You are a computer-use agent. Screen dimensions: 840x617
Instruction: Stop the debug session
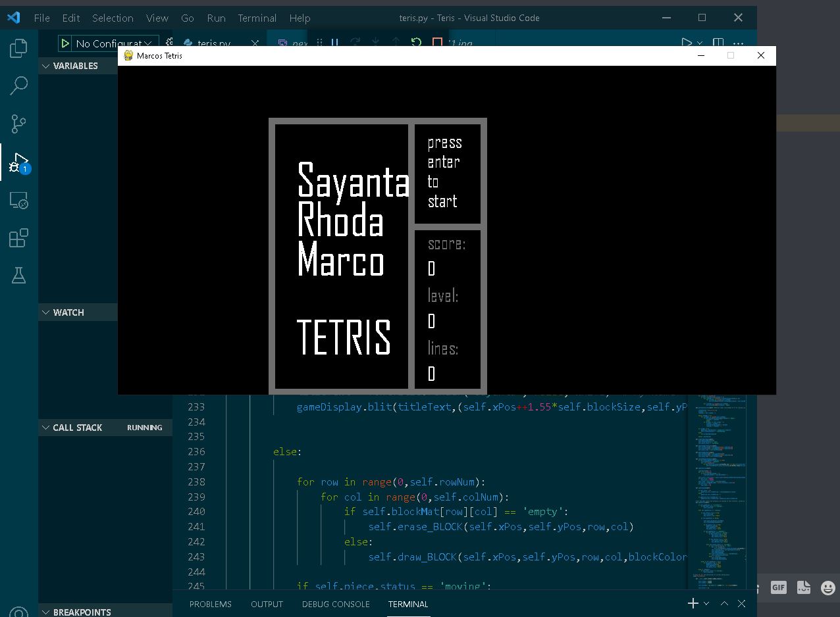point(437,43)
